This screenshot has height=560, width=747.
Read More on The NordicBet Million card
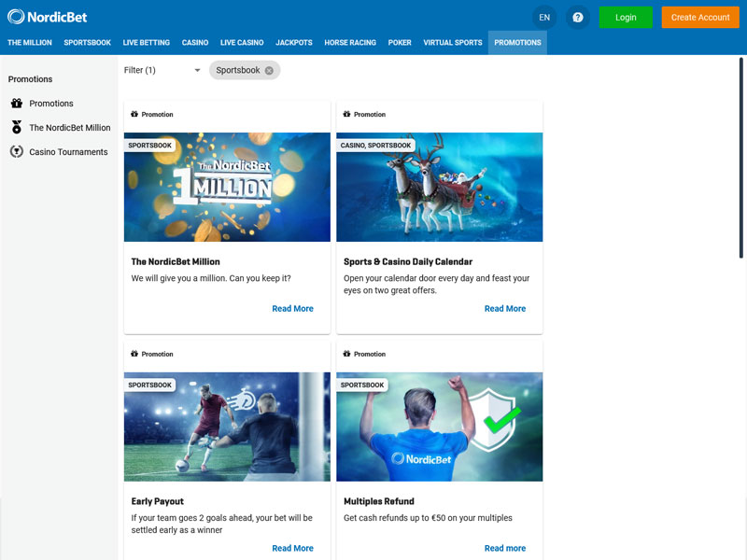click(292, 309)
